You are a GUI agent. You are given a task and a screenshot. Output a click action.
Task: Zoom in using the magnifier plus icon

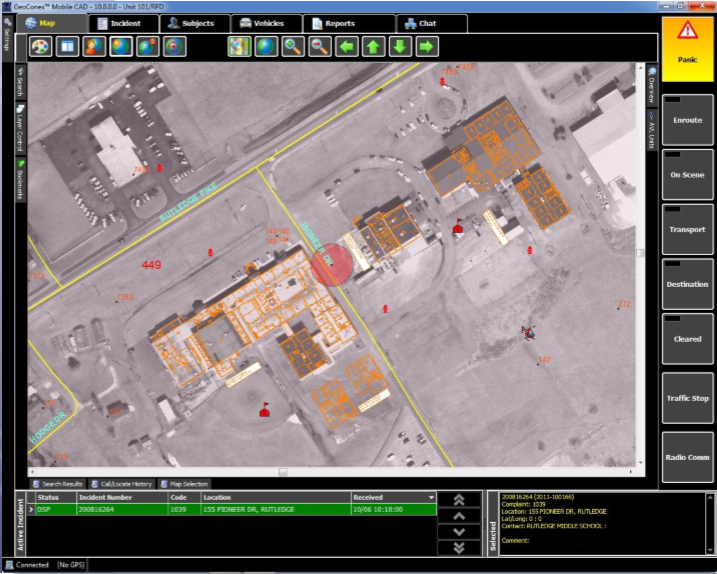[293, 46]
